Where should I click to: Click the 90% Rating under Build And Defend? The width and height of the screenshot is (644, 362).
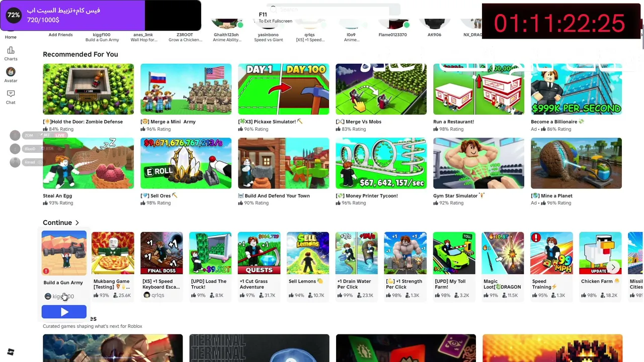click(253, 203)
